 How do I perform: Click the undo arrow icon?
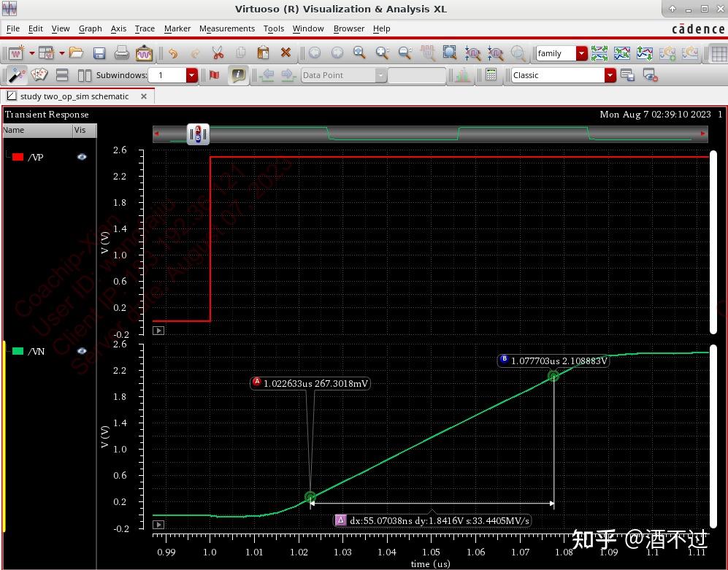[173, 53]
